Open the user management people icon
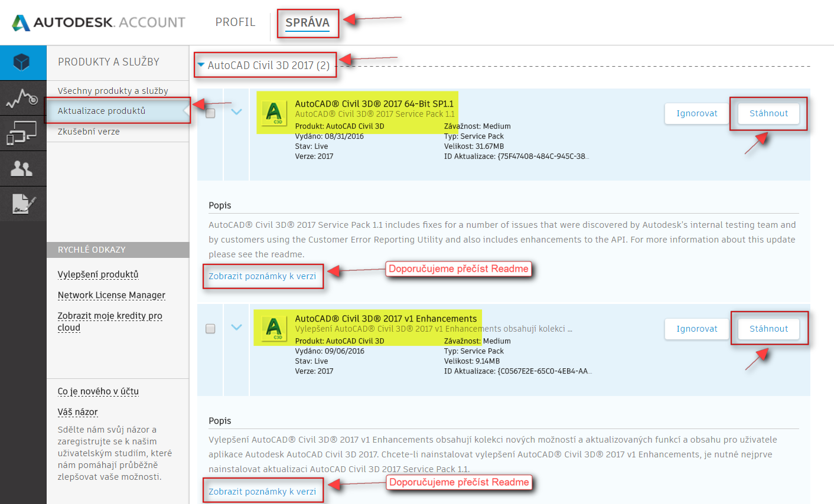Screen dimensions: 834x504 [x=22, y=169]
